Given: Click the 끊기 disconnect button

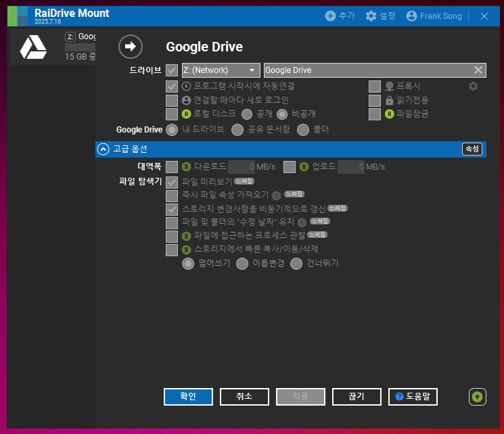Looking at the screenshot, I should pyautogui.click(x=357, y=397).
